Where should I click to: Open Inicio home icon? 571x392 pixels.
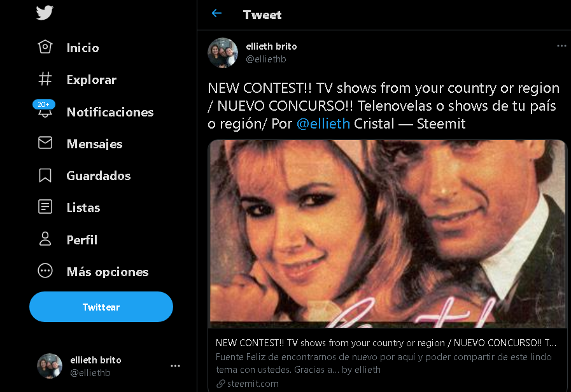coord(45,47)
